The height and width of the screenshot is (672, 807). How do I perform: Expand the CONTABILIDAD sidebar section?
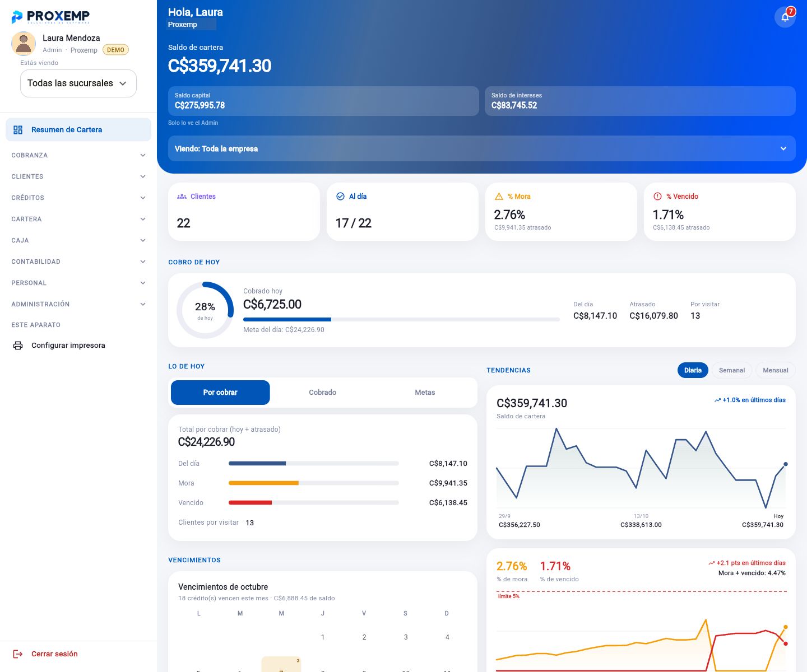click(78, 262)
